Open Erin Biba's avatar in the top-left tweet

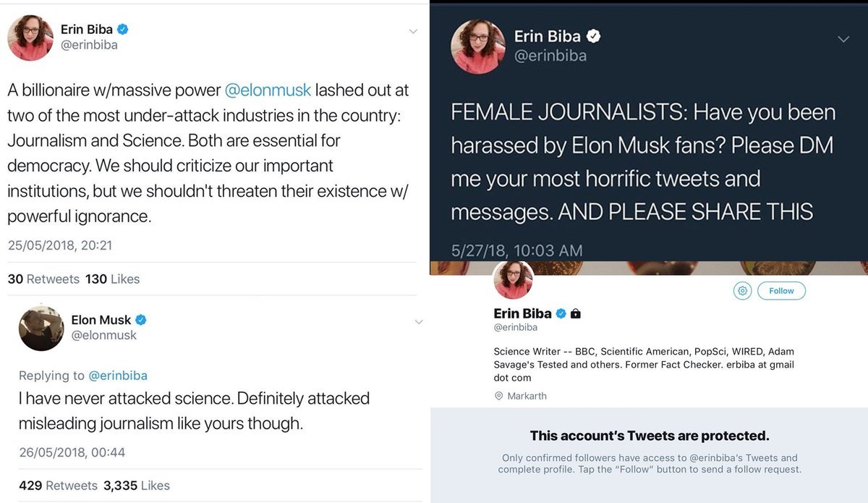(x=30, y=37)
